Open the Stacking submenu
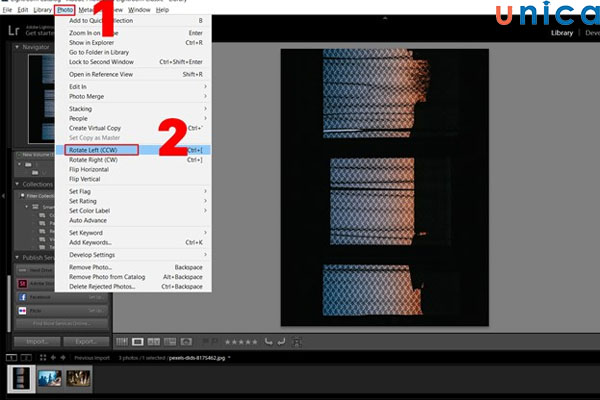Screen dimensions: 600x400 (x=133, y=109)
